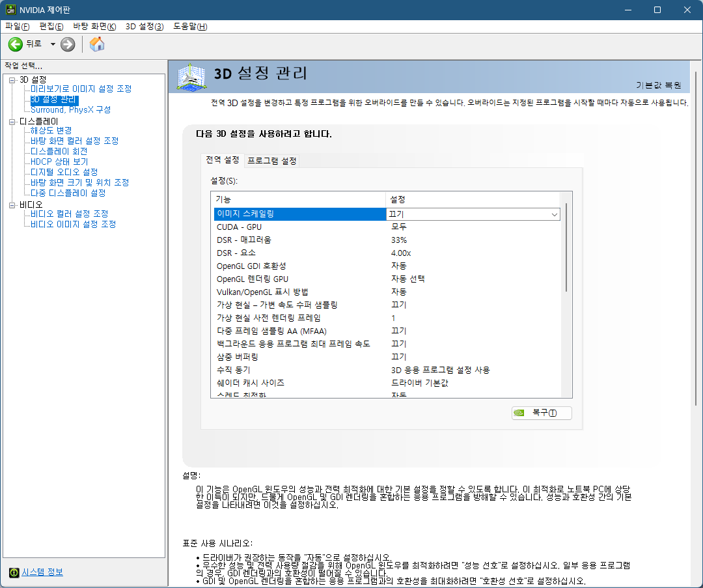This screenshot has height=588, width=703.
Task: Select the Vulkan/OpenGL 표시 방법 row
Action: pyautogui.click(x=387, y=292)
